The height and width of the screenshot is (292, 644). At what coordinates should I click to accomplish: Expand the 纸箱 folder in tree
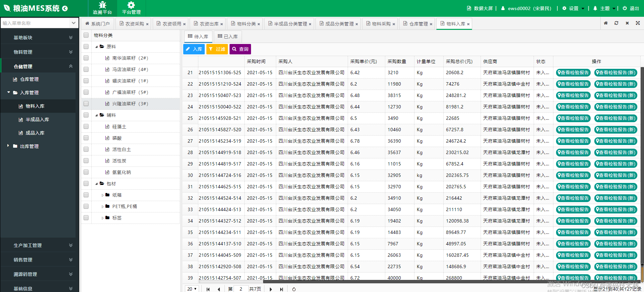pyautogui.click(x=102, y=195)
